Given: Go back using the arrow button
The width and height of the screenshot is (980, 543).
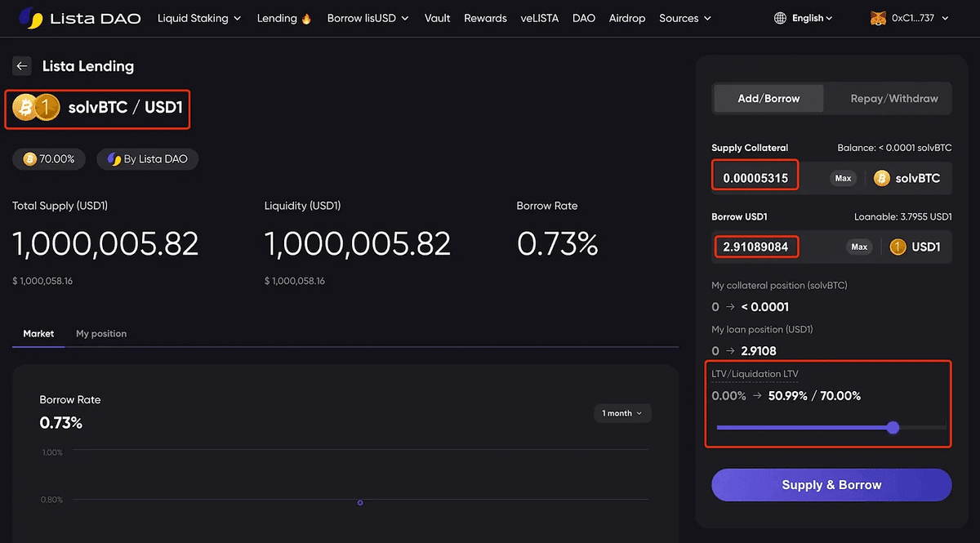Looking at the screenshot, I should 22,66.
